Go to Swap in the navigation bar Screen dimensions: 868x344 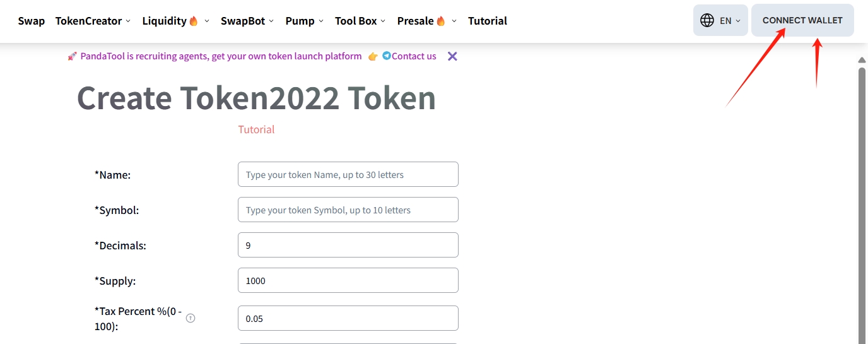coord(32,21)
